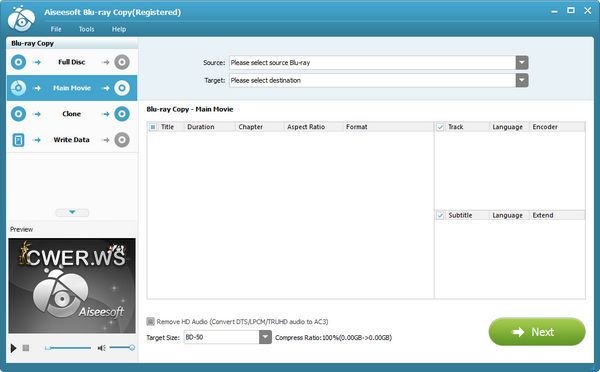Click the green Next button
This screenshot has width=600, height=372.
(537, 332)
